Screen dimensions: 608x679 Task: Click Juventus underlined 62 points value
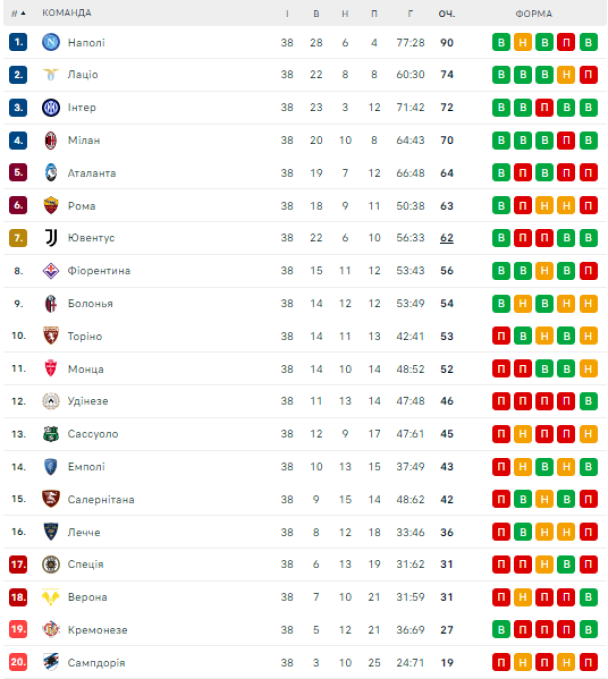pos(446,238)
